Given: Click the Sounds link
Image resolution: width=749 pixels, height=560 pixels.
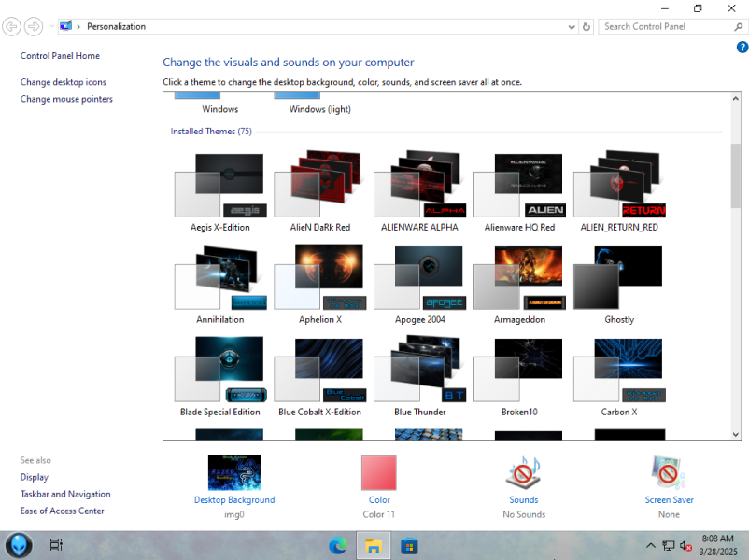Looking at the screenshot, I should (524, 500).
